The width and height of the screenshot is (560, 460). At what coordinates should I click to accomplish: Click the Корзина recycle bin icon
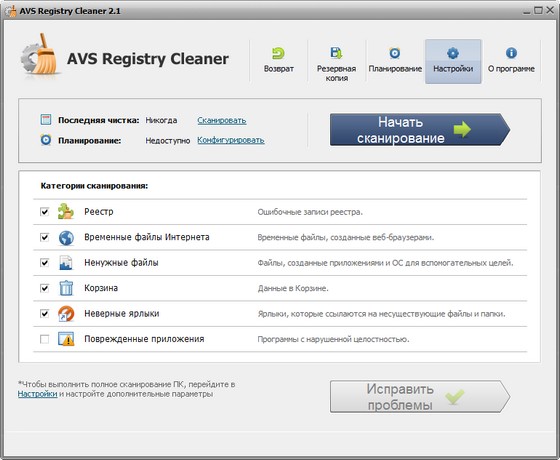pyautogui.click(x=66, y=288)
